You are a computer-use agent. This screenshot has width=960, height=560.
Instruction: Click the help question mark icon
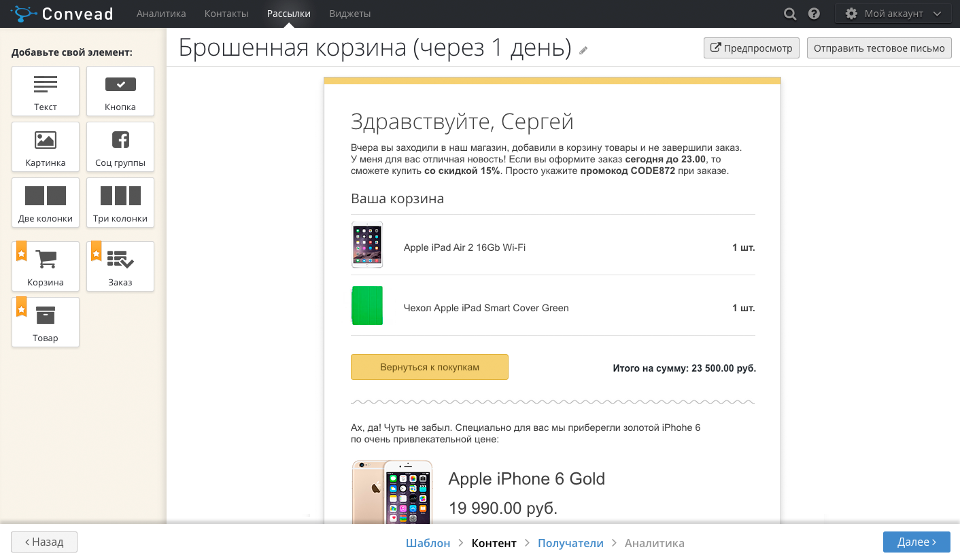click(x=814, y=13)
